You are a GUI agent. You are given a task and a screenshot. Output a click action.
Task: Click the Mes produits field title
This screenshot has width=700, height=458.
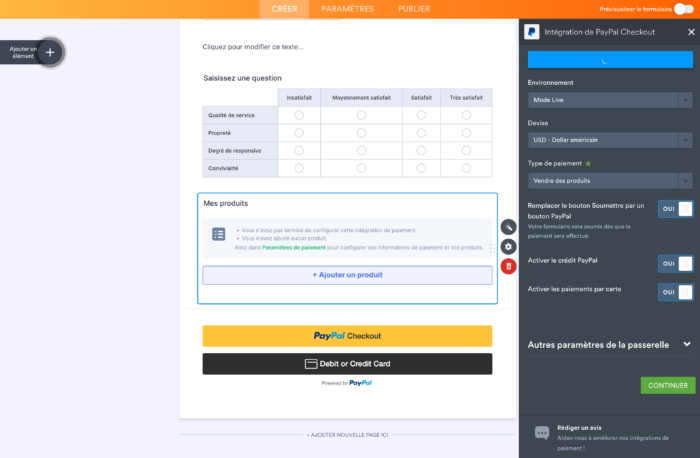point(225,203)
